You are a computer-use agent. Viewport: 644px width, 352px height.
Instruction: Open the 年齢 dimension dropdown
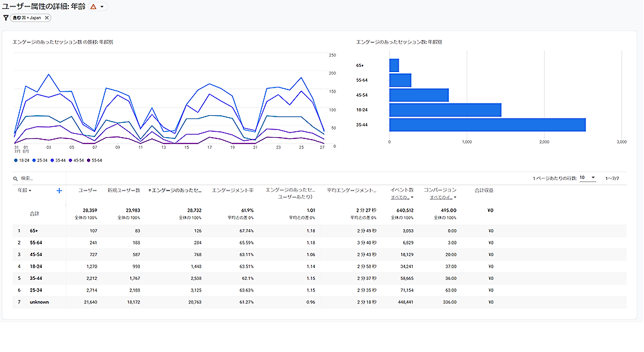click(x=24, y=190)
